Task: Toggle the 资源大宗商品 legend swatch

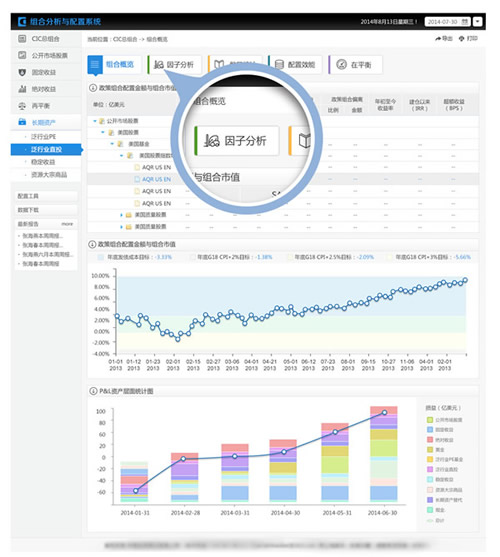Action: [x=430, y=490]
